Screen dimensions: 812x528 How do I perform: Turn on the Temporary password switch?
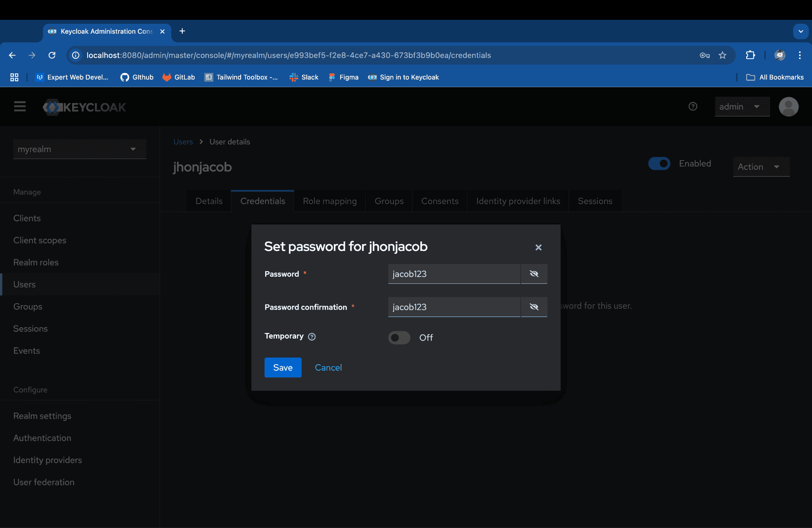click(x=399, y=337)
